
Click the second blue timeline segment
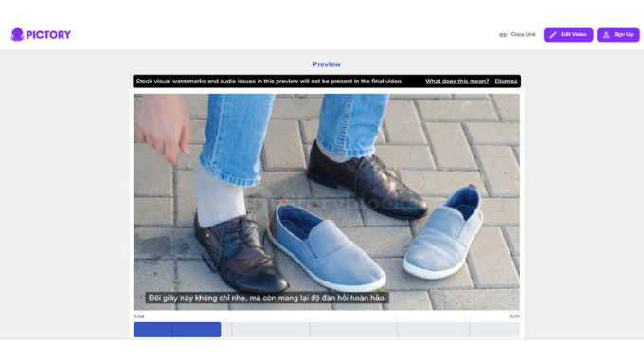tap(196, 330)
